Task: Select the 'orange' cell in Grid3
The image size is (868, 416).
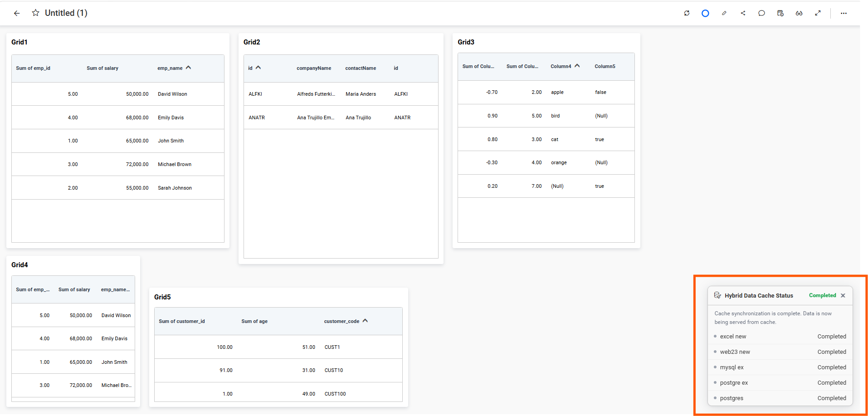Action: tap(559, 162)
